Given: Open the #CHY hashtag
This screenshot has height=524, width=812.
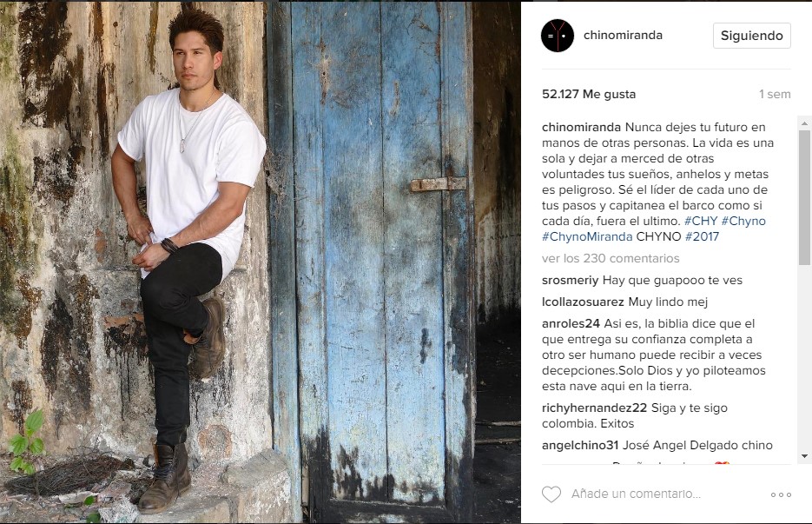Looking at the screenshot, I should 701,221.
